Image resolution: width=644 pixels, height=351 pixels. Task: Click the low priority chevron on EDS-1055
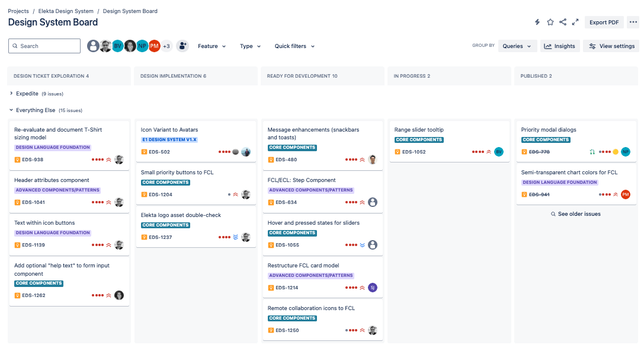(x=363, y=245)
